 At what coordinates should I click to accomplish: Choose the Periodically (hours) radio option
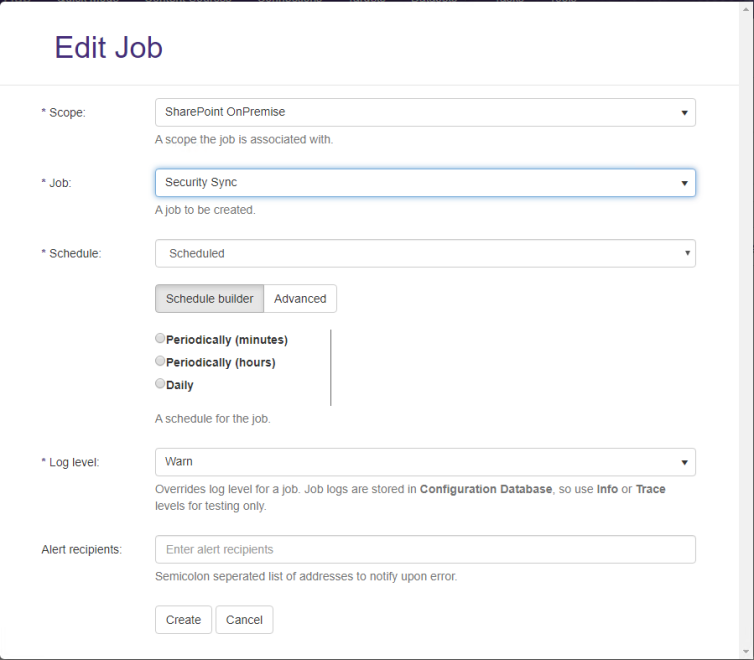coord(161,362)
